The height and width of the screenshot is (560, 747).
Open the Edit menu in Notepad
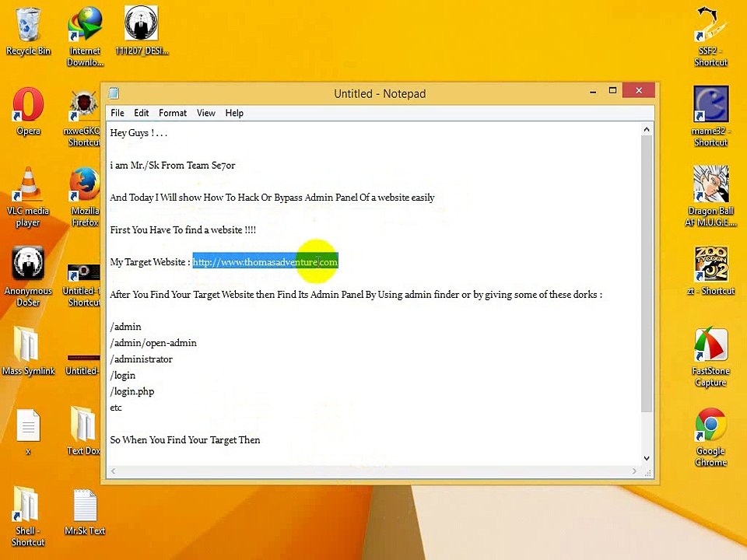(141, 113)
